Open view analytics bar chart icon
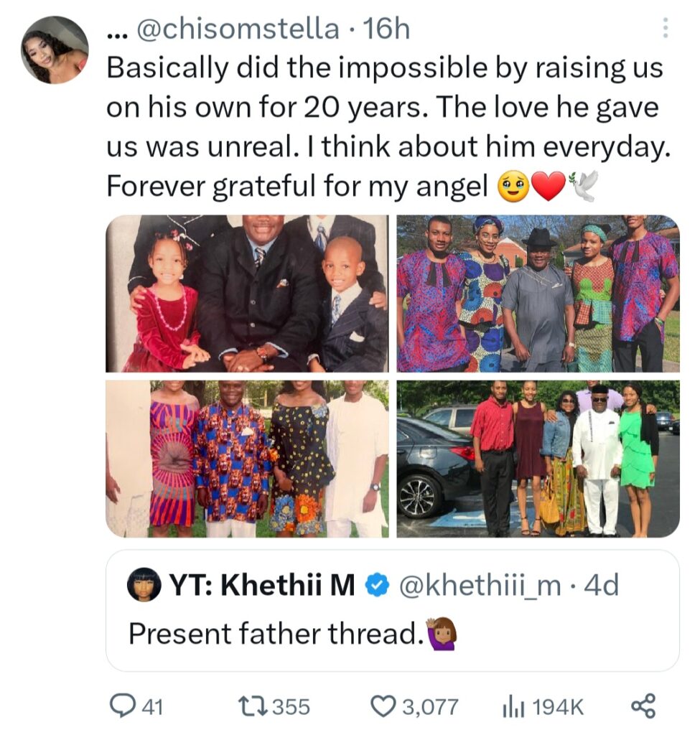Image resolution: width=700 pixels, height=735 pixels. coord(510,707)
